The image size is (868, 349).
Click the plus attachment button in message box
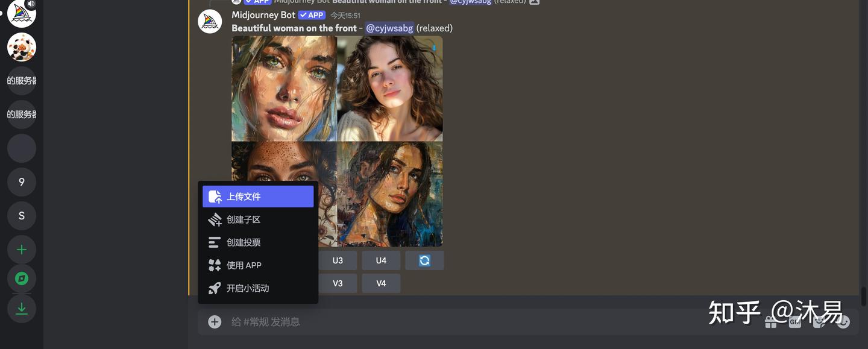215,322
